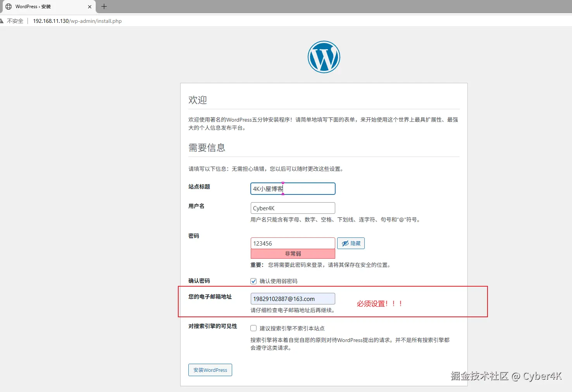Click the 确认密码 label
Viewport: 572px width, 392px height.
point(199,281)
